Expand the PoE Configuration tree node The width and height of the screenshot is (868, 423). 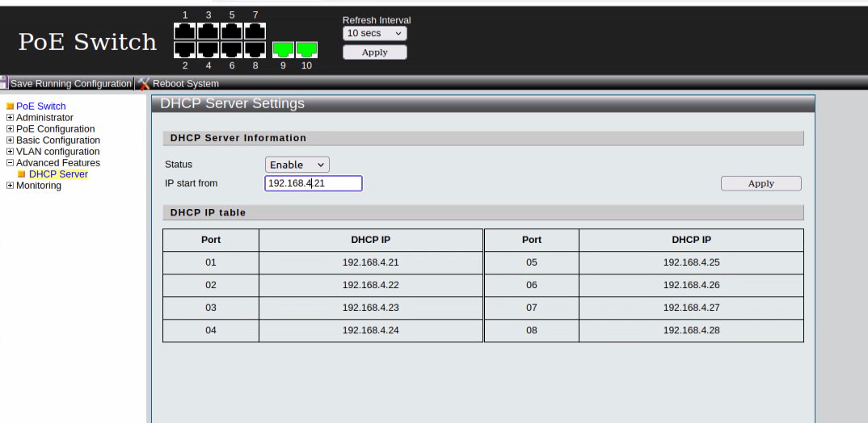pos(10,129)
